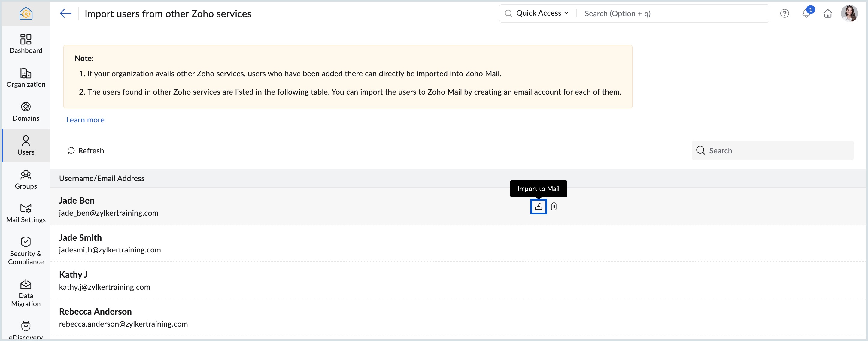868x341 pixels.
Task: Go back using the left arrow
Action: point(66,14)
